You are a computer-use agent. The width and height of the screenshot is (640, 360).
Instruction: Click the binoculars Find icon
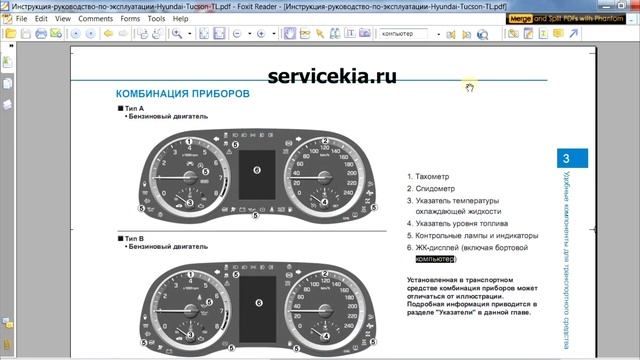point(335,33)
